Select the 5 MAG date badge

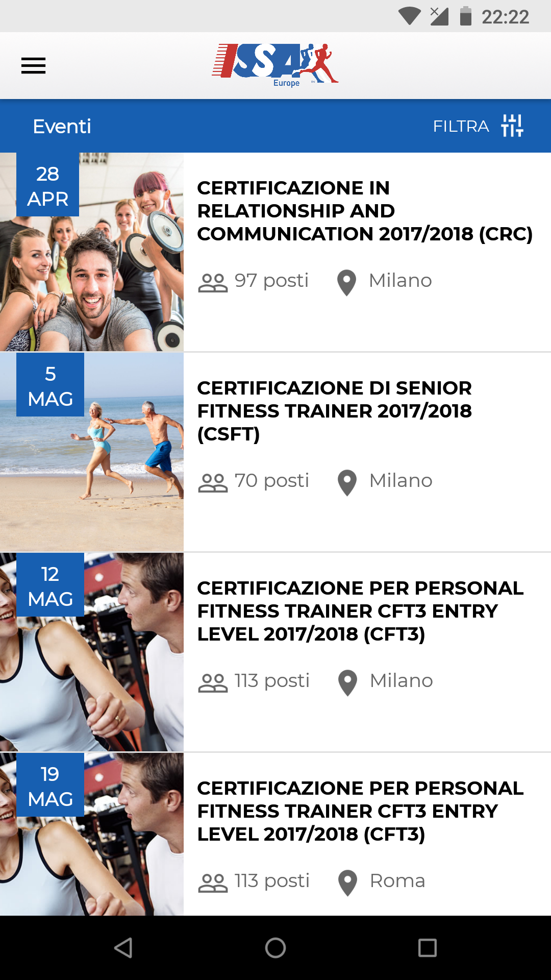point(50,385)
